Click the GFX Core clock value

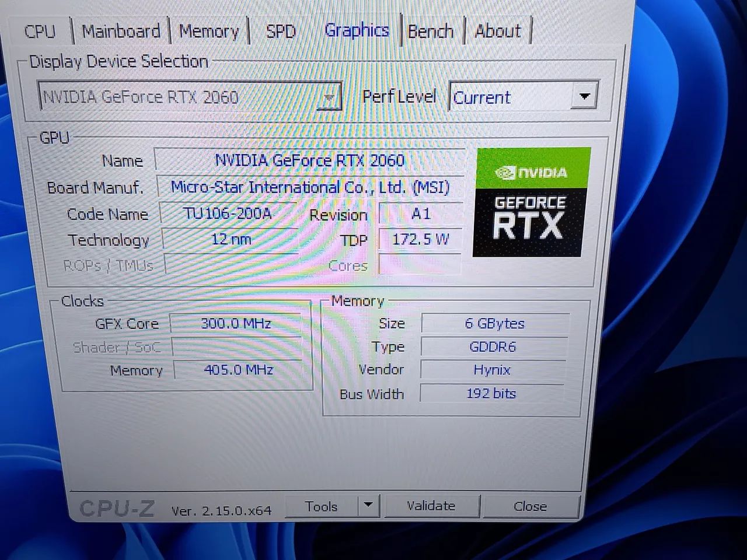tap(237, 323)
